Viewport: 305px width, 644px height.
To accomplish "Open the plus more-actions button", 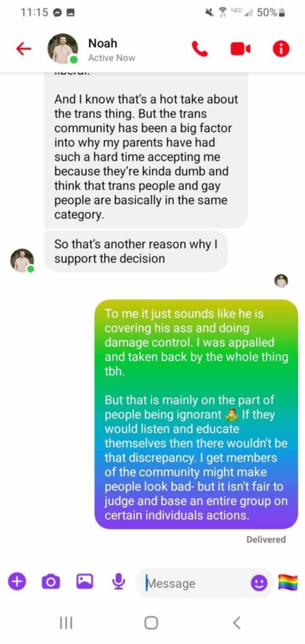I will (x=17, y=581).
